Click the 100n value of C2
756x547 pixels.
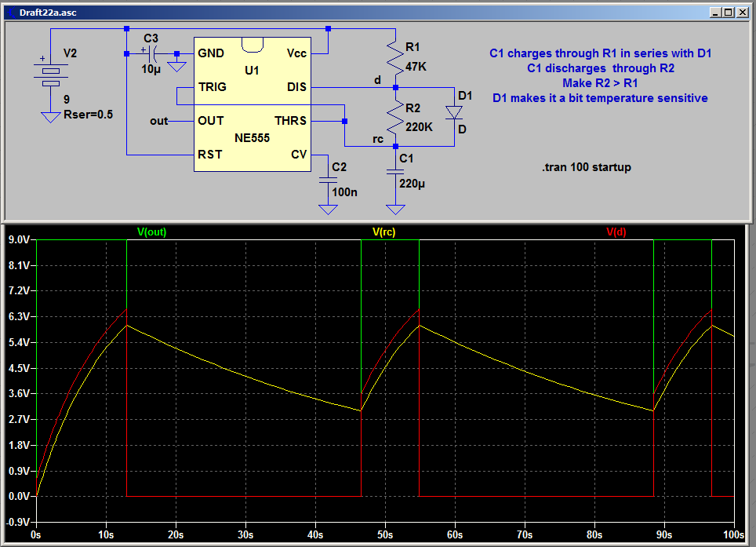point(345,192)
